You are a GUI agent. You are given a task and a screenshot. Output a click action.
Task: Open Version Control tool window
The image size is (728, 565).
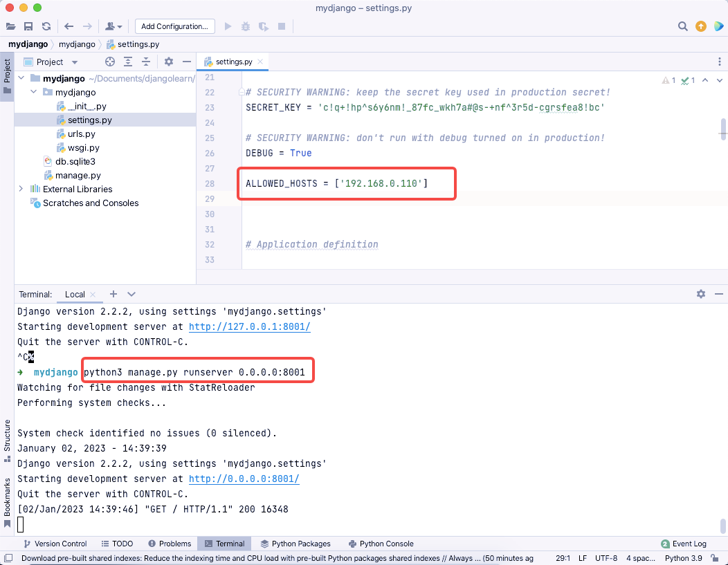pyautogui.click(x=55, y=544)
